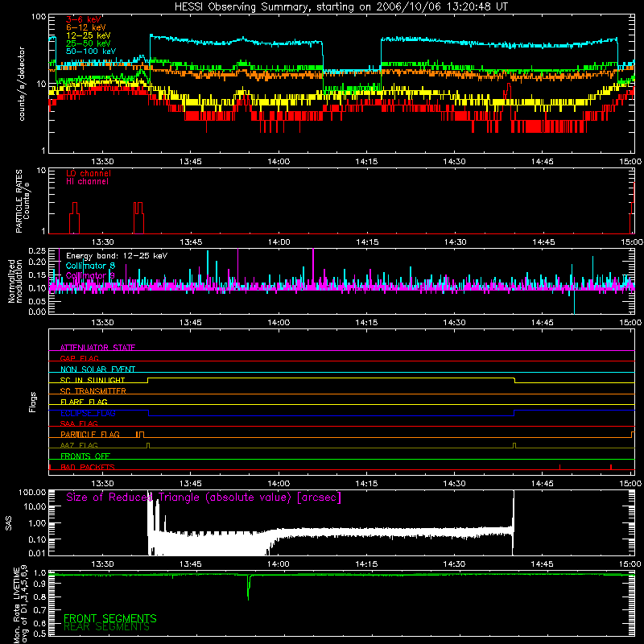
Task: Click the 'GAP FLAG' label
Action: tap(79, 358)
